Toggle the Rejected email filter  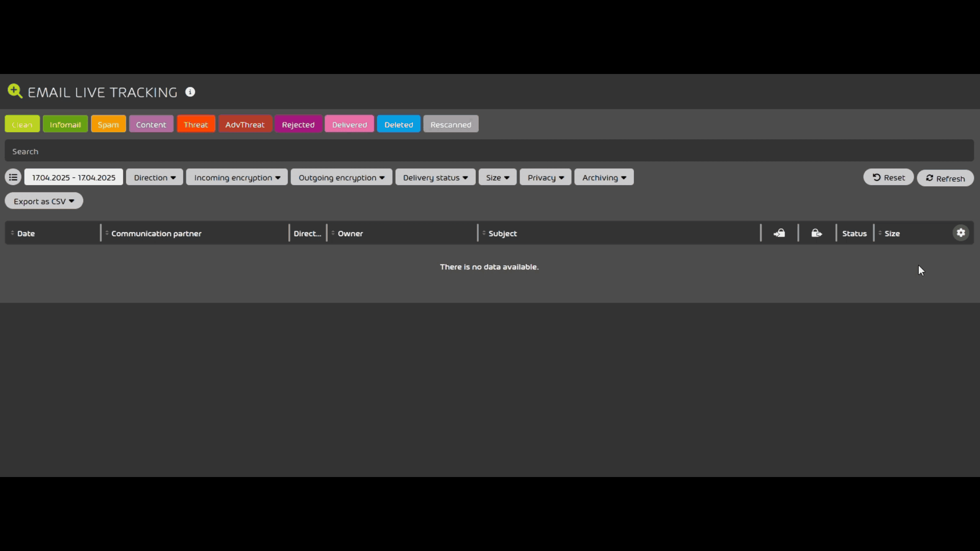point(298,123)
